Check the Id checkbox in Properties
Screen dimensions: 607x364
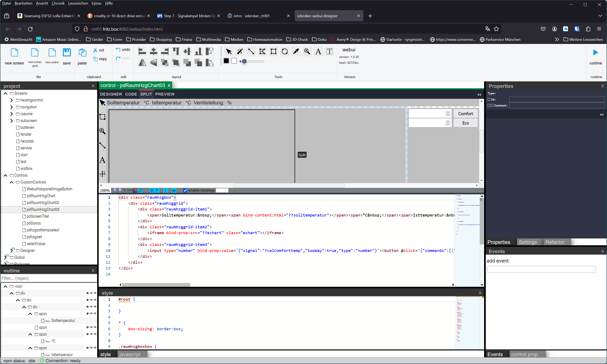tap(489, 99)
